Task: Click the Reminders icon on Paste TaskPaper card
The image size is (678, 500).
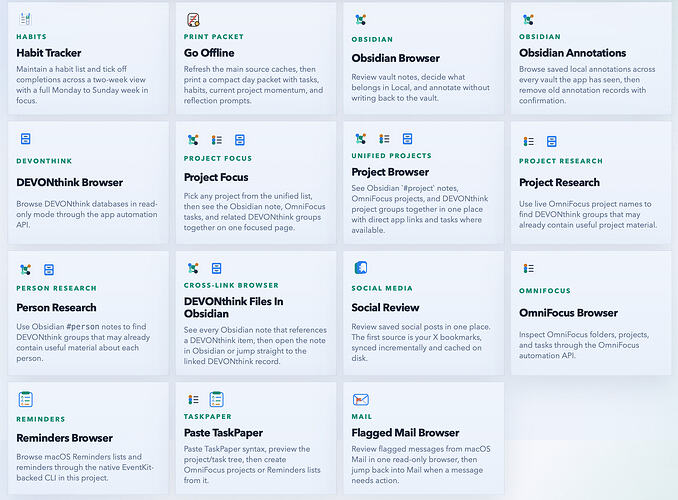Action: pyautogui.click(x=217, y=400)
